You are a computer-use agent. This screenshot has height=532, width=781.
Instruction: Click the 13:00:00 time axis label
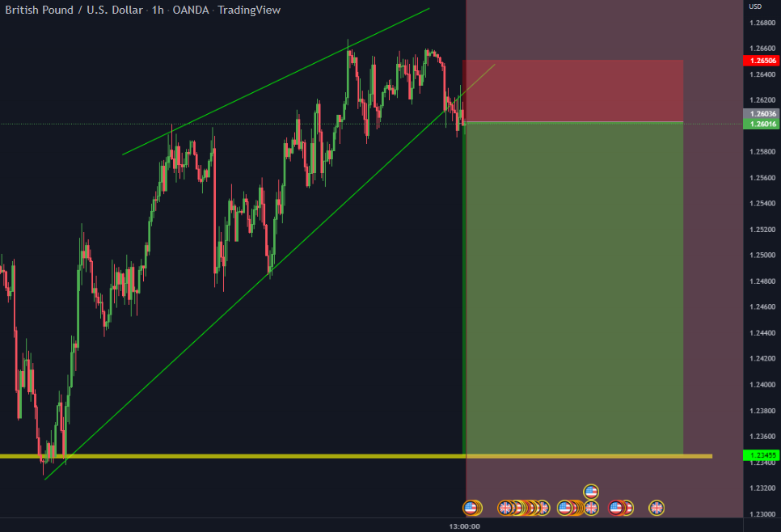pos(464,526)
